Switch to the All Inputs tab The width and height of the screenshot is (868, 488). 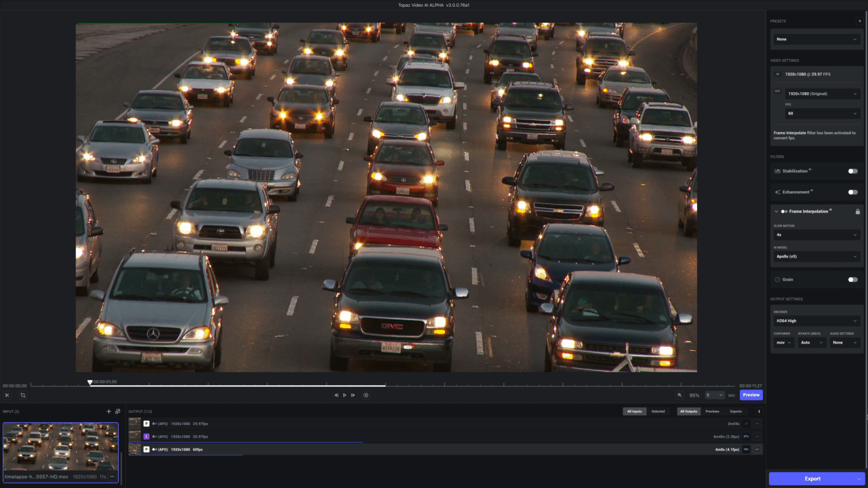click(635, 411)
